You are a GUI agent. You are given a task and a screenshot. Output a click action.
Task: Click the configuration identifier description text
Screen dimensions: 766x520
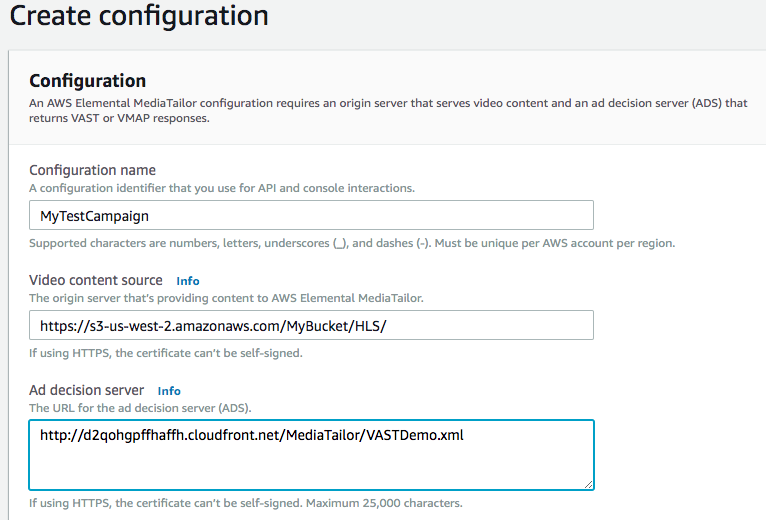(x=222, y=188)
